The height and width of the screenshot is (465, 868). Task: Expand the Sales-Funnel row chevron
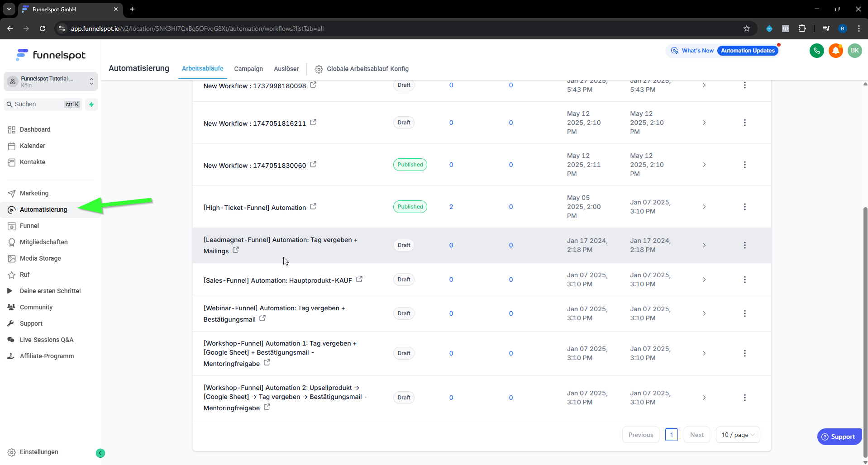[x=704, y=280]
